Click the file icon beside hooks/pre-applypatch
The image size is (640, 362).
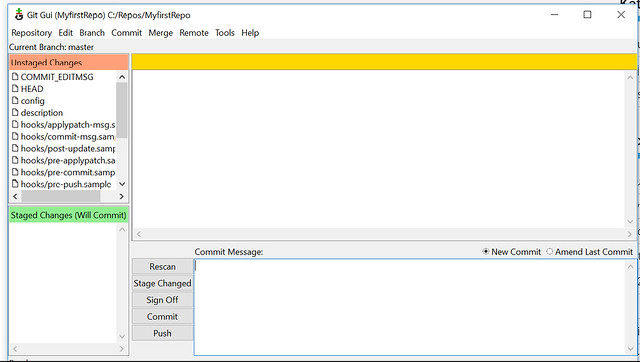click(x=16, y=160)
